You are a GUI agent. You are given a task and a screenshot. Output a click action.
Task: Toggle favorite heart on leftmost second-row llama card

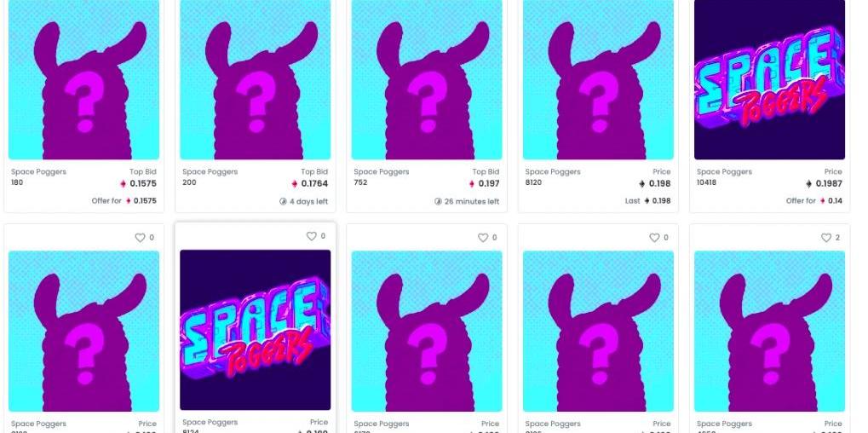coord(140,238)
